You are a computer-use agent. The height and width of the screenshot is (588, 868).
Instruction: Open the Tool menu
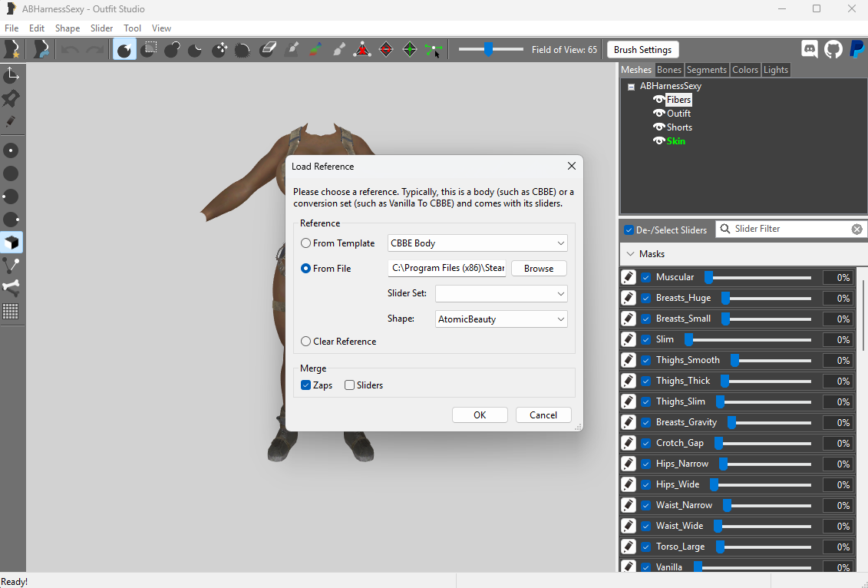coord(132,28)
